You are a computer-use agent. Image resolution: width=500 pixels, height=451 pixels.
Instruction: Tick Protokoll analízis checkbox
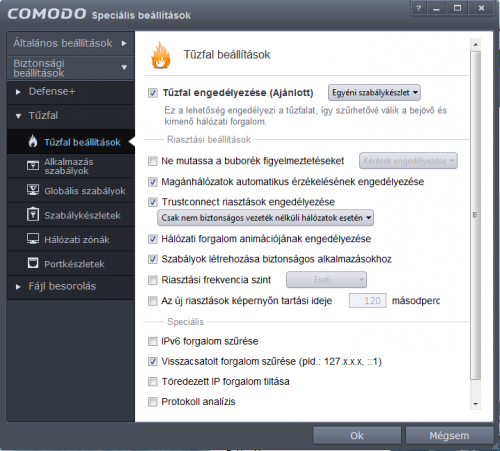[x=153, y=402]
